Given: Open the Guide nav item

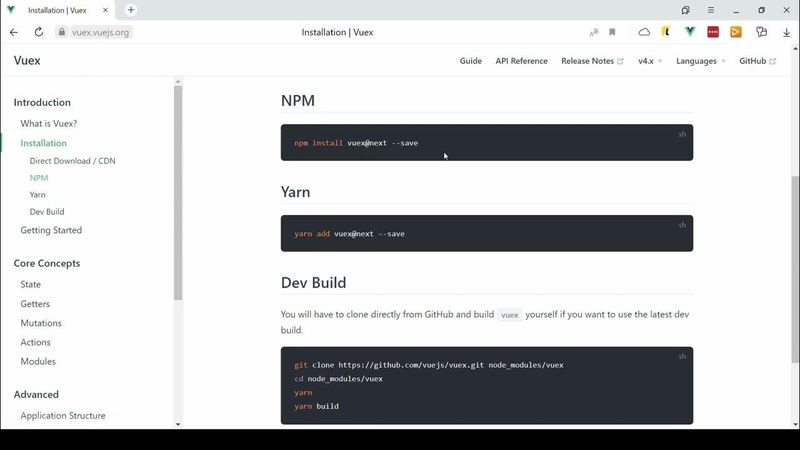Looking at the screenshot, I should click(x=470, y=61).
